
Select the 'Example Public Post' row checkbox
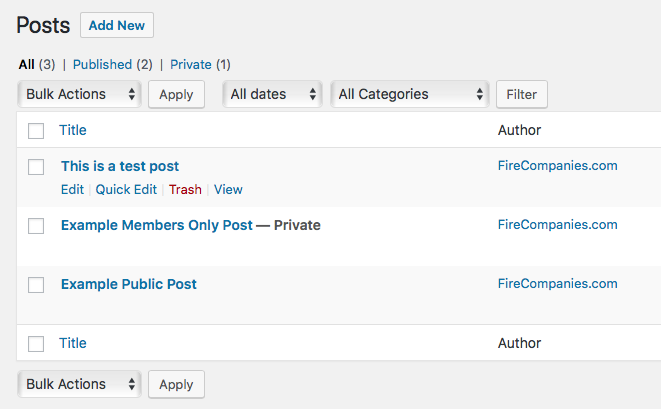point(36,285)
